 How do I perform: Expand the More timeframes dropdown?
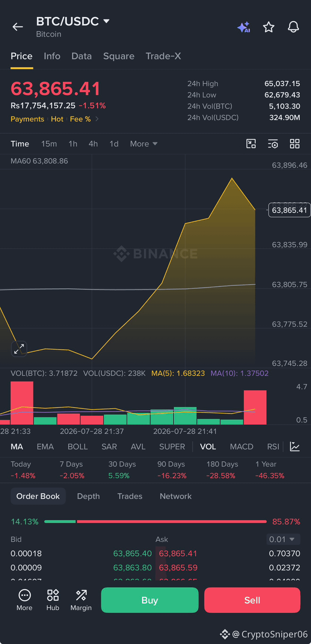[x=143, y=144]
